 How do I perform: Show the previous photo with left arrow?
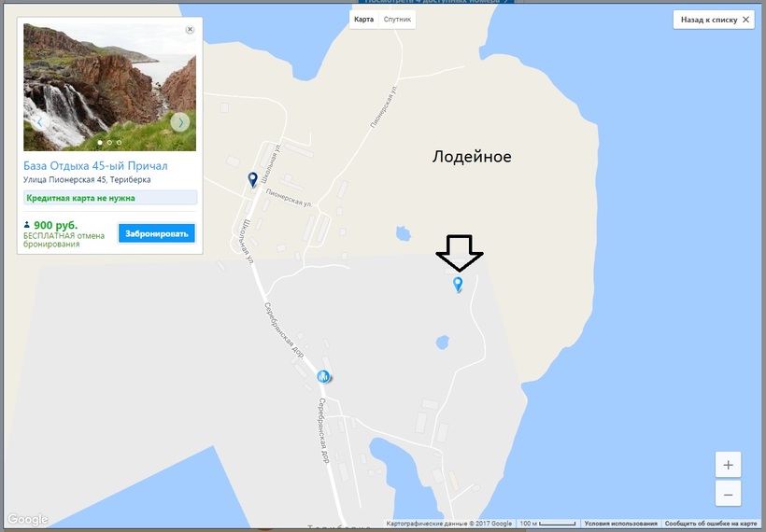click(x=39, y=122)
